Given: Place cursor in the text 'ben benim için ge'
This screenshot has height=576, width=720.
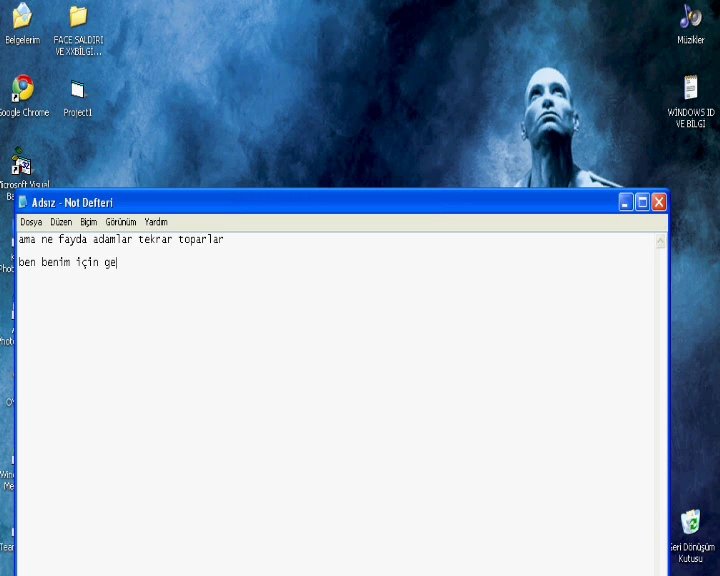Looking at the screenshot, I should point(68,262).
